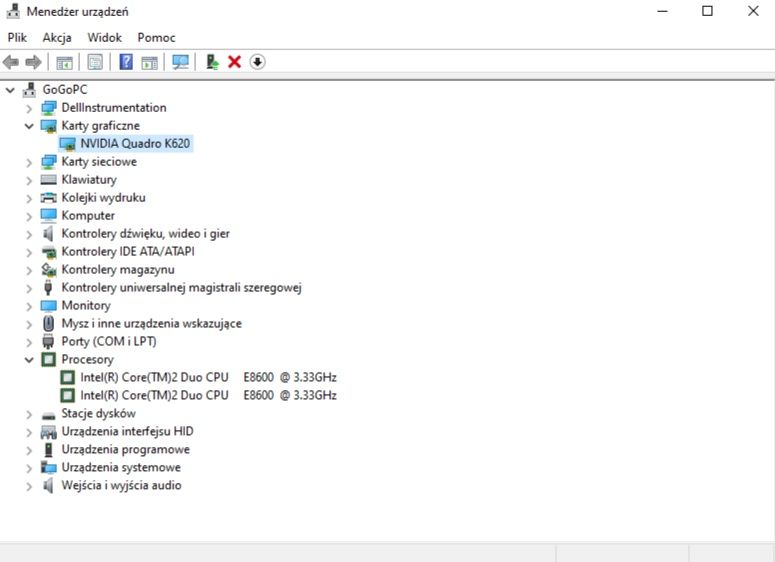
Task: Click the Kontrolery magazynu icon
Action: coord(48,270)
